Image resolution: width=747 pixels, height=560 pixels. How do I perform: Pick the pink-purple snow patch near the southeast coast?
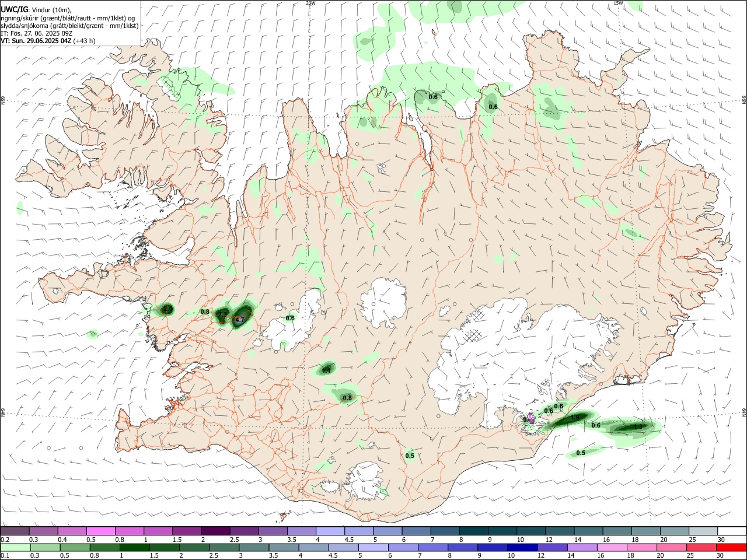point(530,418)
